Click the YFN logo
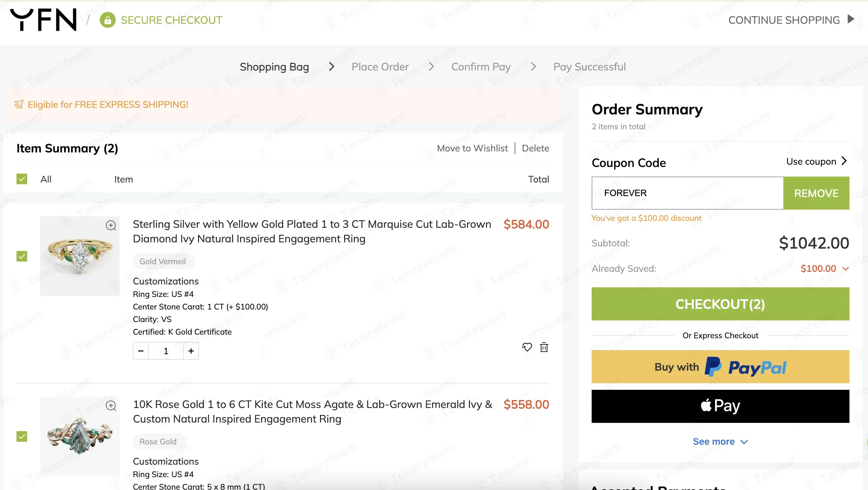Viewport: 868px width, 490px height. point(44,20)
